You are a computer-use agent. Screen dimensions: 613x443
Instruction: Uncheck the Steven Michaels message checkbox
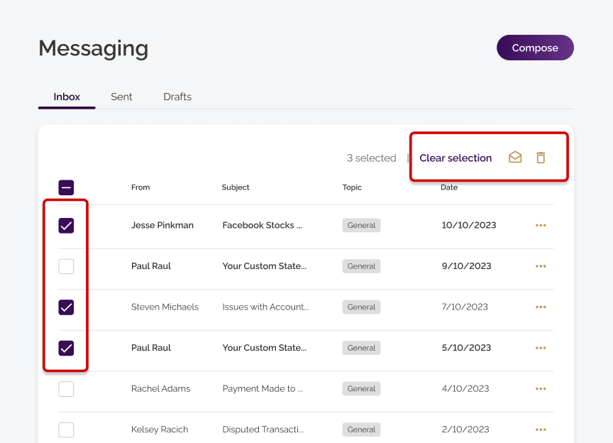[x=66, y=307]
